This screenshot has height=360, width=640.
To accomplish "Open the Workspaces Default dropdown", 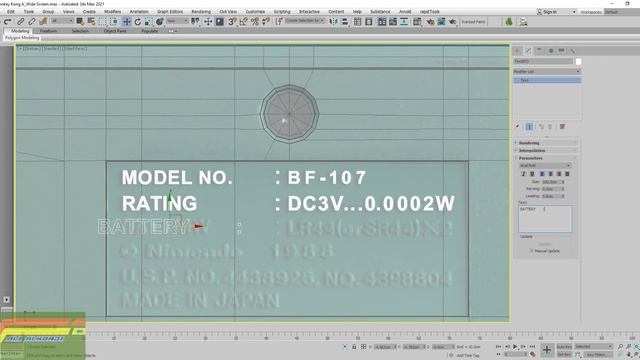I will click(x=621, y=12).
